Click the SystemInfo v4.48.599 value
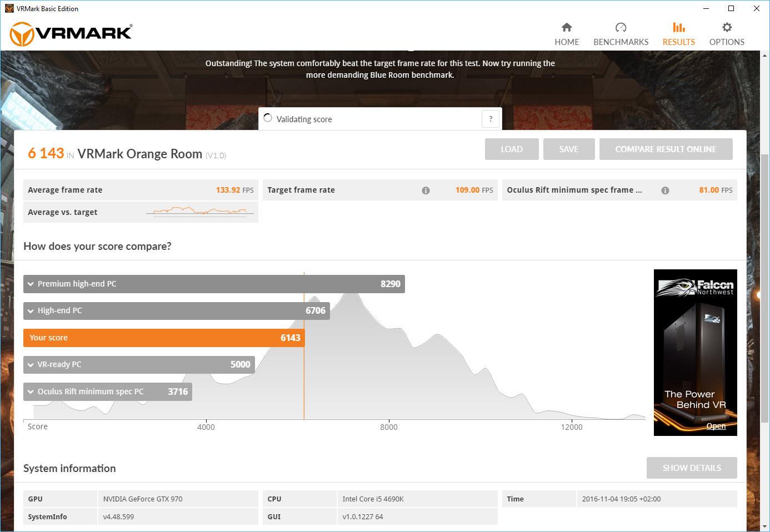 point(118,516)
